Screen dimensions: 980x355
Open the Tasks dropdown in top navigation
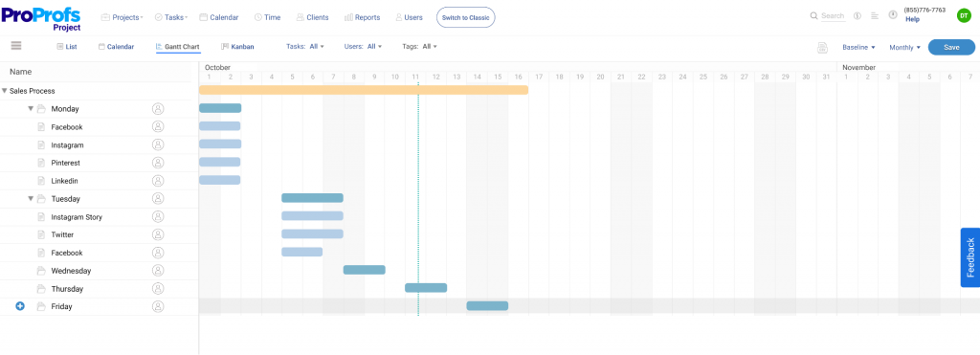[171, 17]
